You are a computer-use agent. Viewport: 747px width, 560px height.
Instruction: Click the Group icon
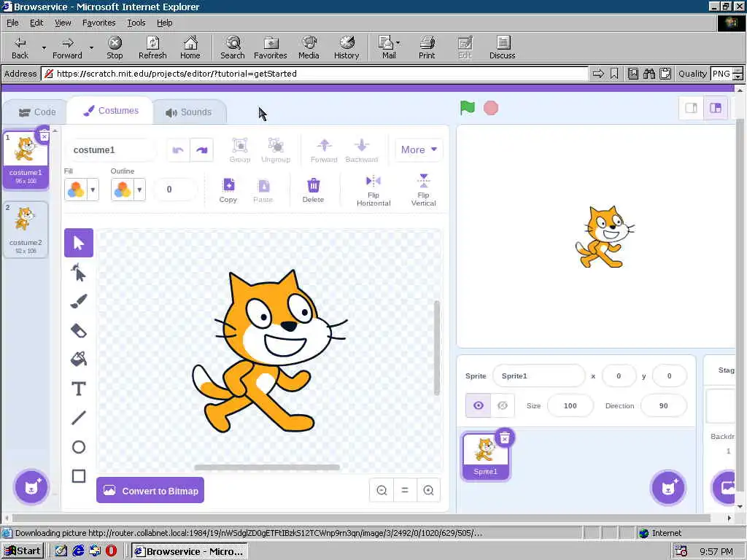(239, 150)
